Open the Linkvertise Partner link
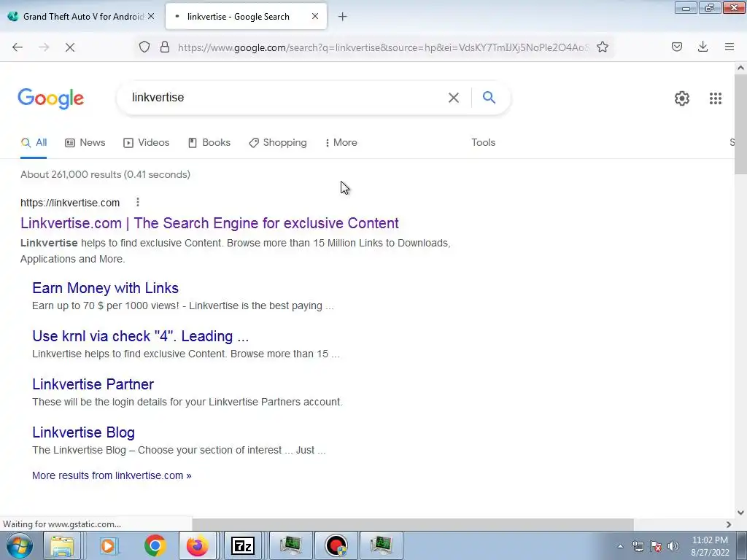747x560 pixels. [93, 384]
